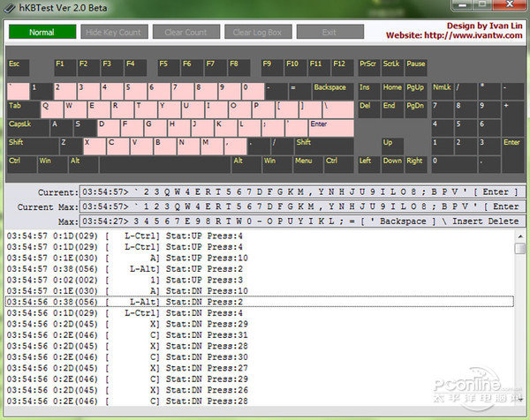Image resolution: width=530 pixels, height=420 pixels.
Task: Click the Up arrow key tile
Action: [392, 146]
